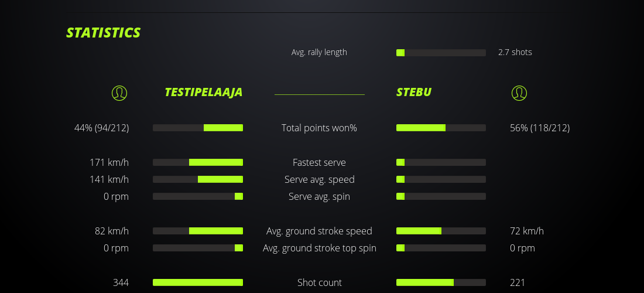Click Stebu's Avg. ground stroke speed bar
Screen dimensions: 644x293
(441, 231)
